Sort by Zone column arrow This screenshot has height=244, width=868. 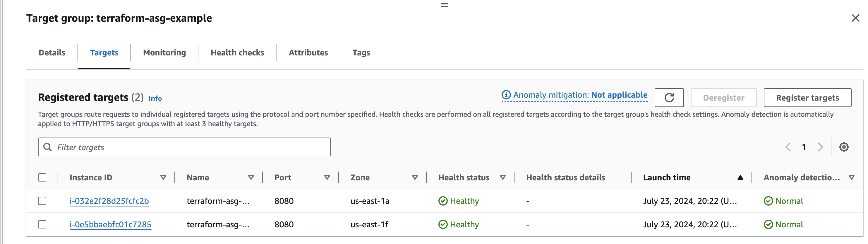(x=415, y=177)
